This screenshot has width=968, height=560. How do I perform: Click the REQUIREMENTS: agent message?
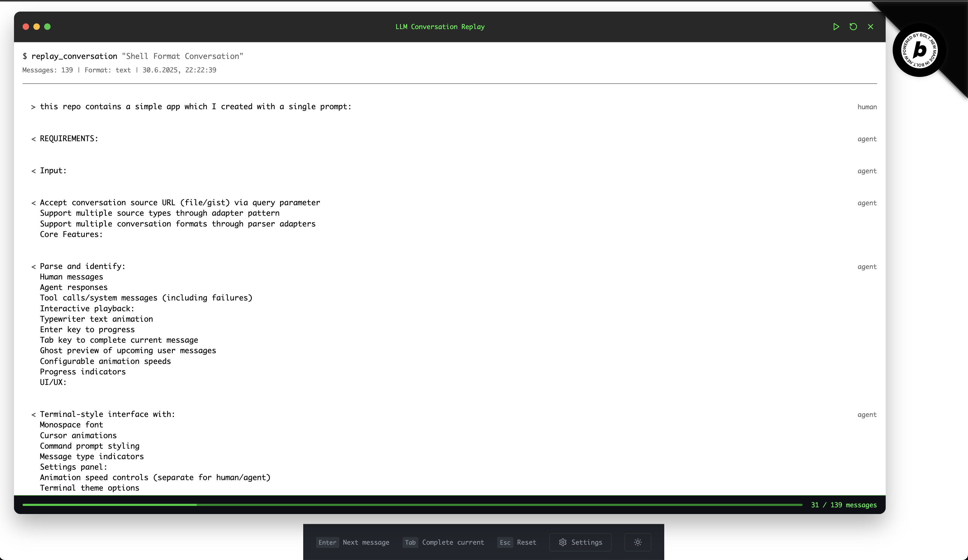coord(69,139)
